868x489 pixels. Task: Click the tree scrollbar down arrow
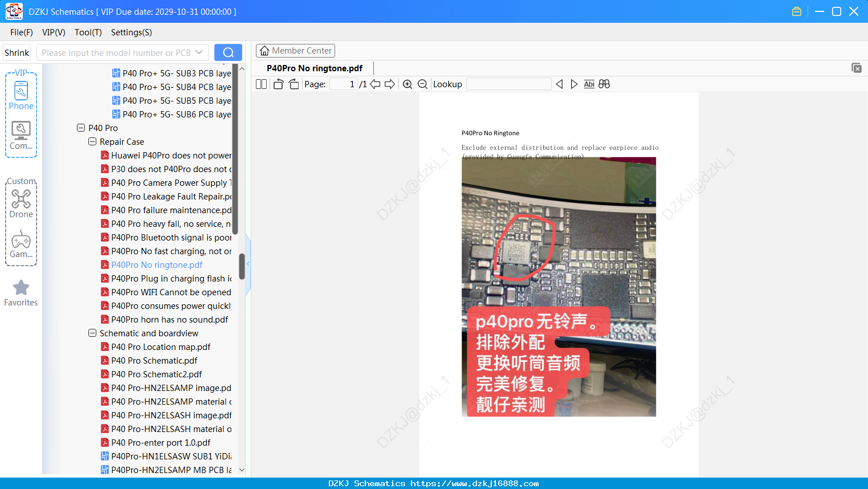(242, 470)
